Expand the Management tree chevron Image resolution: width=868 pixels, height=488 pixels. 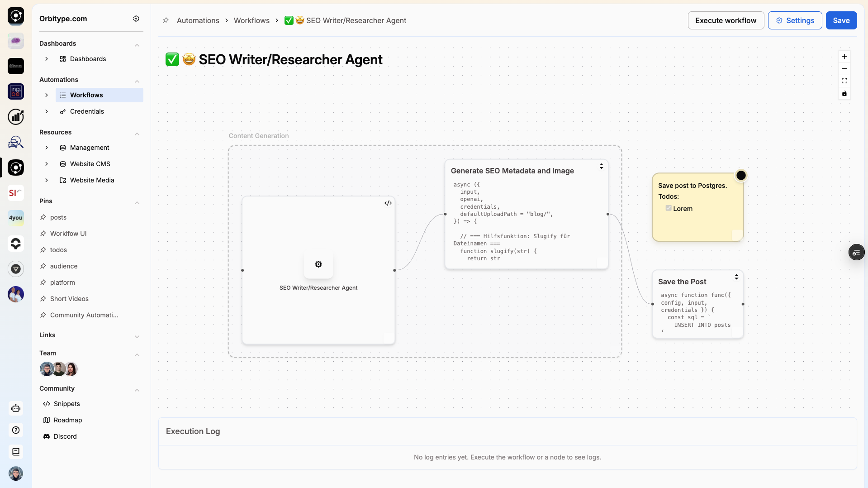click(47, 148)
